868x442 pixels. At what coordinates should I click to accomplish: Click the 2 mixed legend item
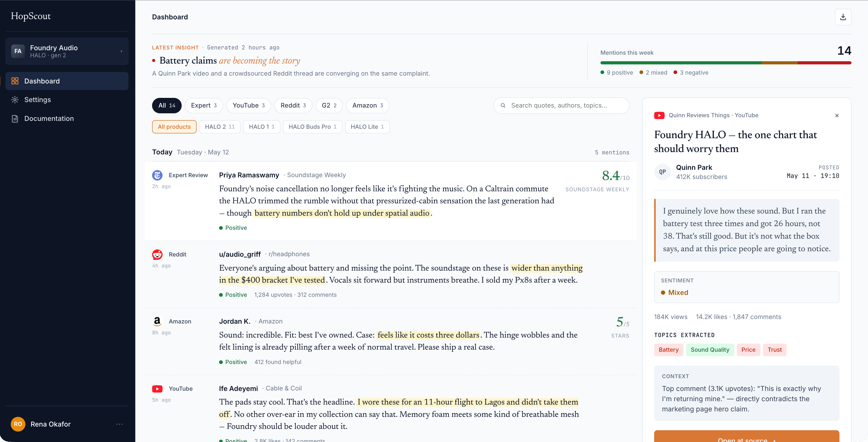click(x=653, y=72)
